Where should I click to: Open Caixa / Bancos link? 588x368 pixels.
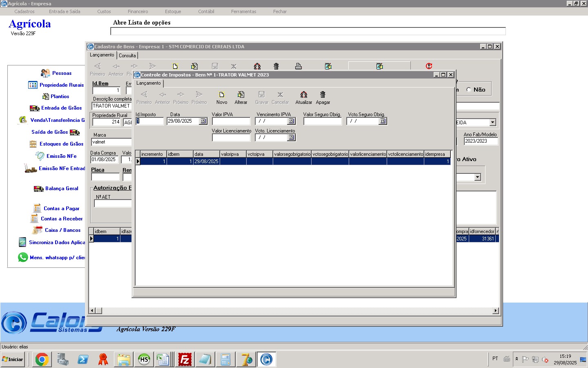click(x=62, y=230)
